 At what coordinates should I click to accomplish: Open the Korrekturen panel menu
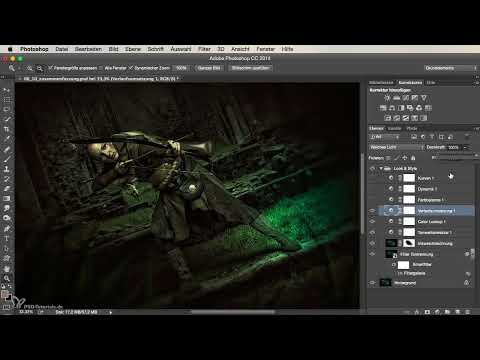tap(477, 82)
